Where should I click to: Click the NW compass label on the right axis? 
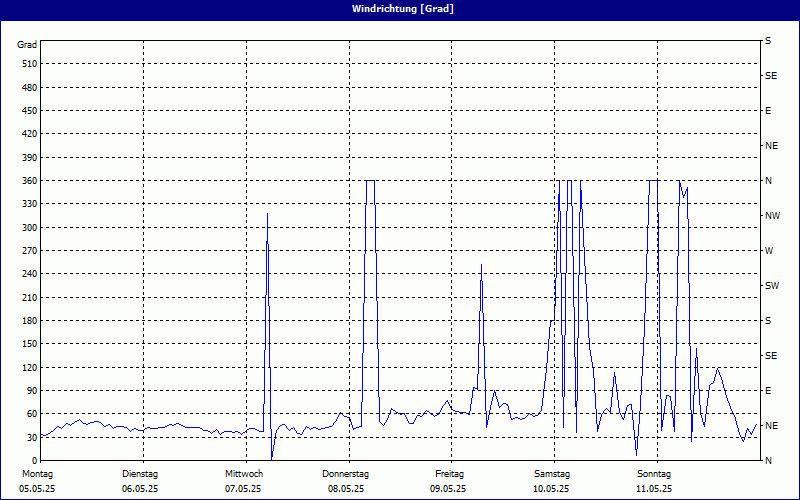point(772,215)
